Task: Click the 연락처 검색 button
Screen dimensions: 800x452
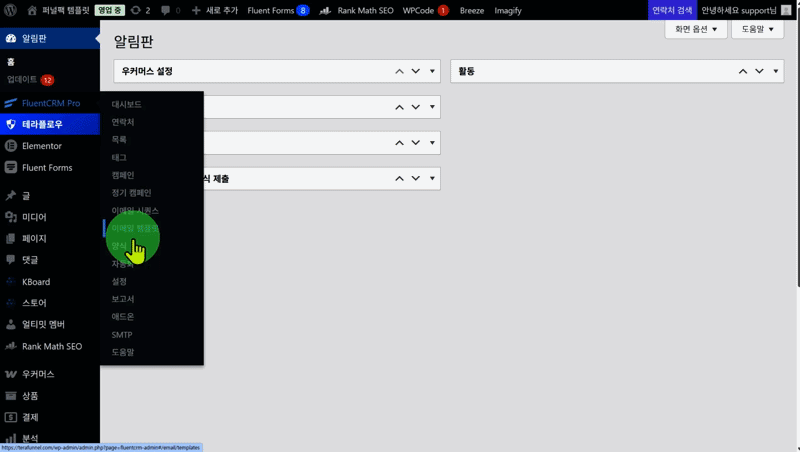Action: coord(672,10)
